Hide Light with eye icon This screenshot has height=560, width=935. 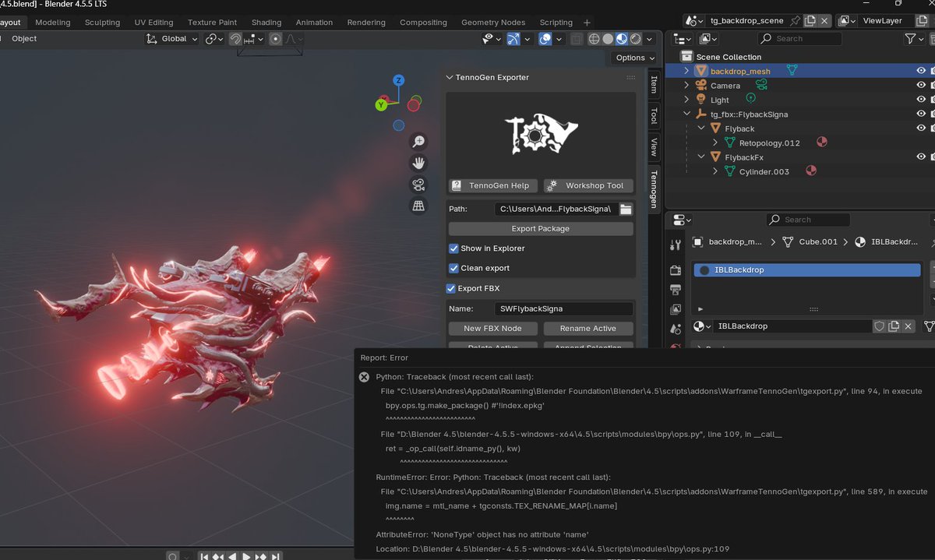tap(921, 100)
